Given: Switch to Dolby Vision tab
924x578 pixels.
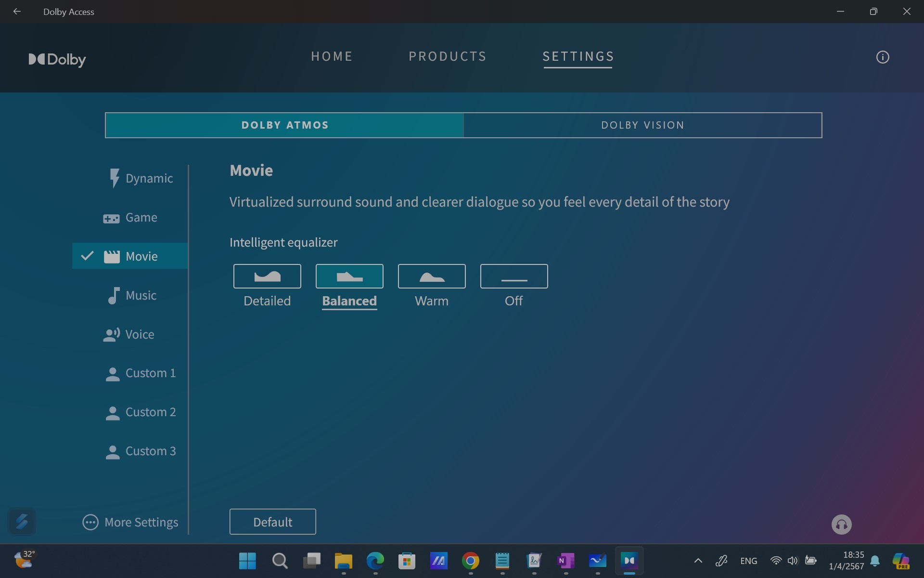Looking at the screenshot, I should pyautogui.click(x=642, y=125).
